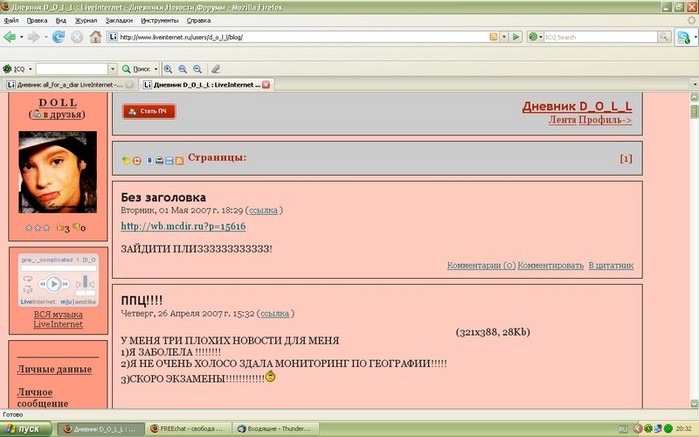Click the D O L L avatar picture
Image resolution: width=699 pixels, height=437 pixels.
point(58,172)
